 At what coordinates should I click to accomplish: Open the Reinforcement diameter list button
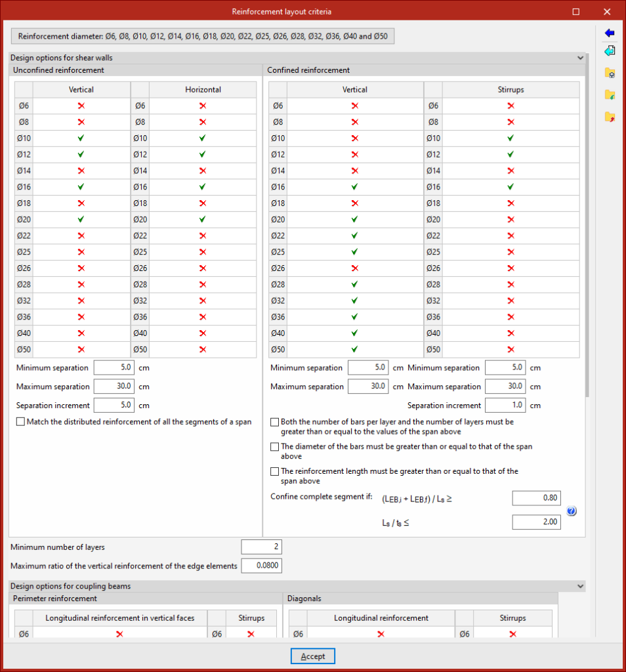click(x=203, y=37)
